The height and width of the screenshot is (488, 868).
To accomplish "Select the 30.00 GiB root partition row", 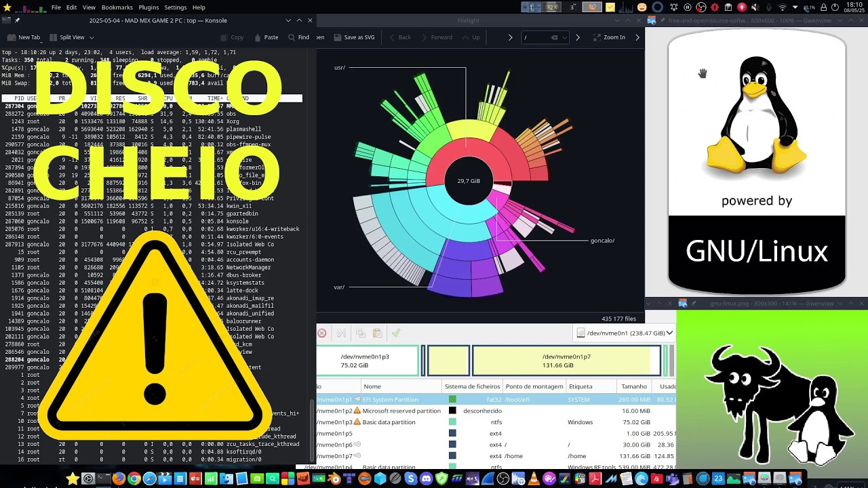I will [x=496, y=445].
